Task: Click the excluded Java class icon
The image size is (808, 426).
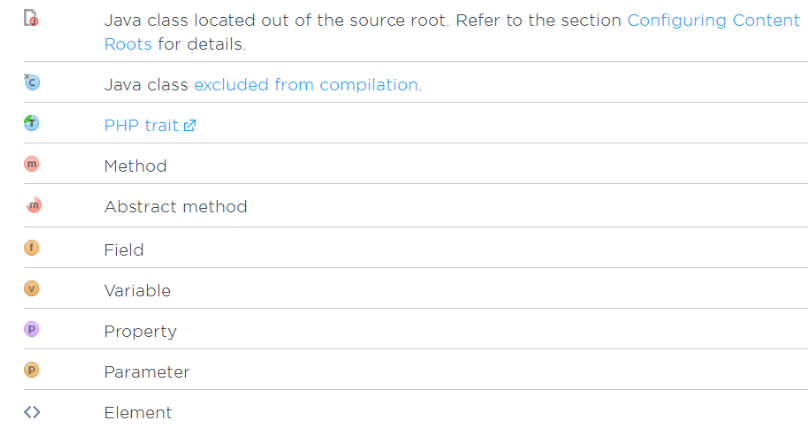Action: [31, 83]
